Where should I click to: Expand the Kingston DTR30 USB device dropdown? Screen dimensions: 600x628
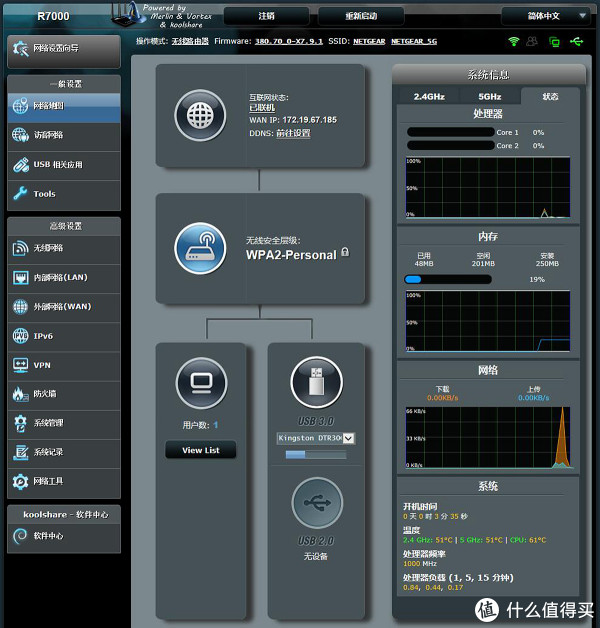pyautogui.click(x=348, y=438)
